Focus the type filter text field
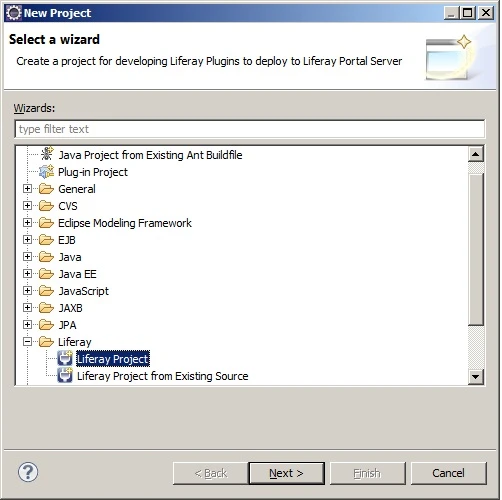Image resolution: width=502 pixels, height=500 pixels. 250,129
